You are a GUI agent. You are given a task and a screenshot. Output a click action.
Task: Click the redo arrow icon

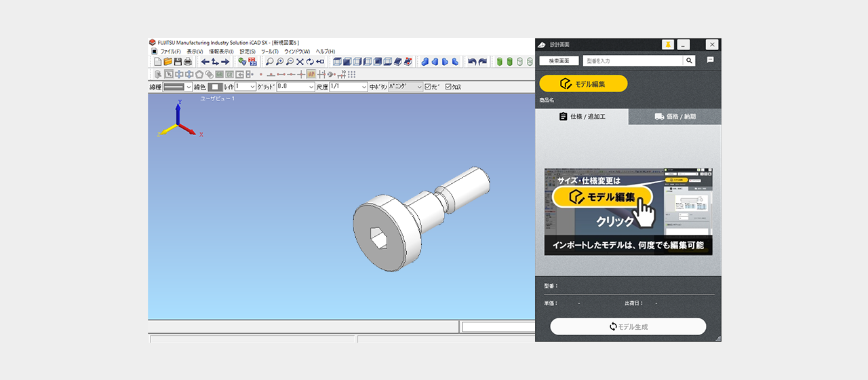click(483, 62)
